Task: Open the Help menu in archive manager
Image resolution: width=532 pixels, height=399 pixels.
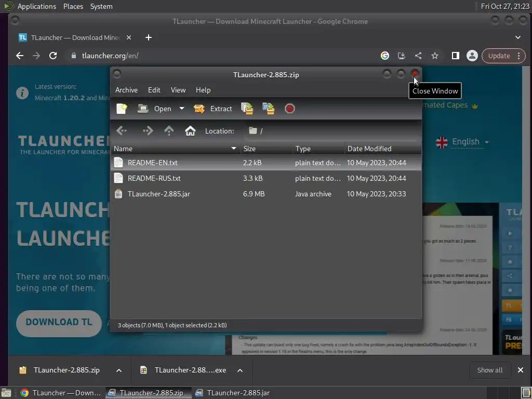Action: pyautogui.click(x=203, y=90)
